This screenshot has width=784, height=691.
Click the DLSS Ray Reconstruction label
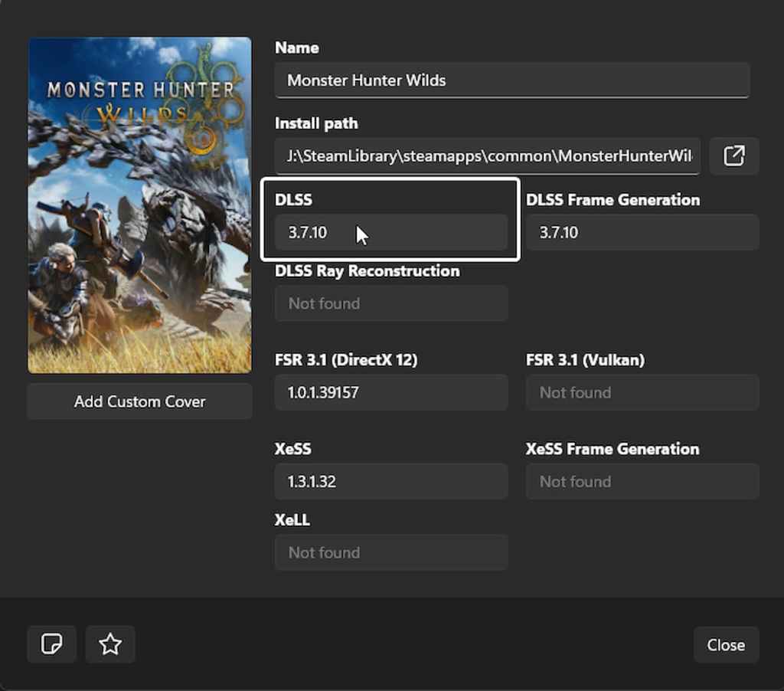pos(367,271)
